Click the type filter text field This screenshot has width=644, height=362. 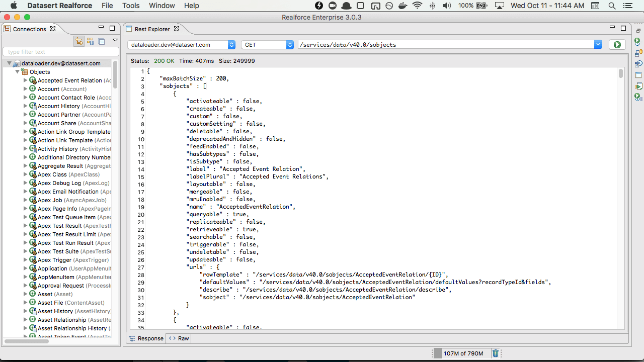pos(61,52)
